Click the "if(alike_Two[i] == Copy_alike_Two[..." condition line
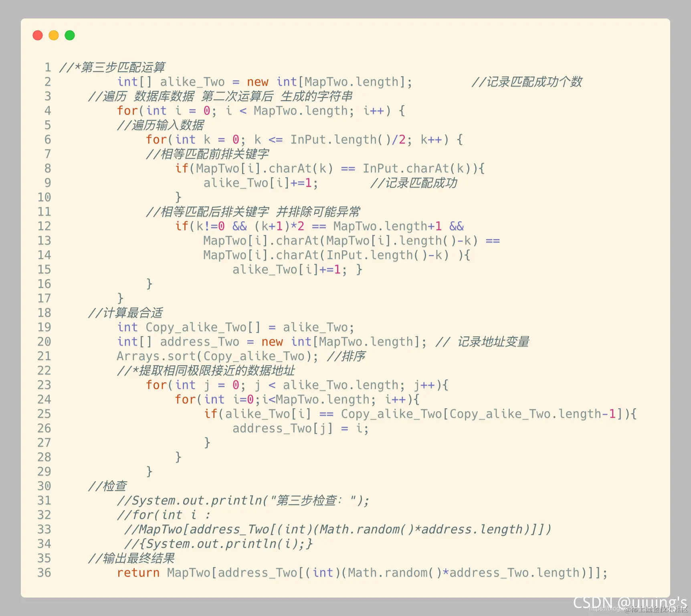 (x=420, y=414)
